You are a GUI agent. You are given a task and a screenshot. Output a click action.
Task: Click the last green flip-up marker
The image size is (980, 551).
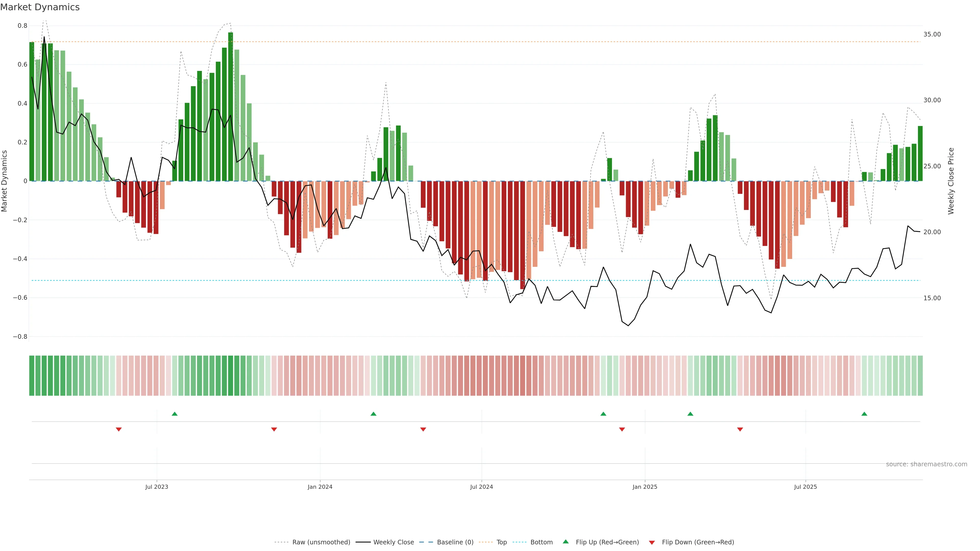coord(864,414)
